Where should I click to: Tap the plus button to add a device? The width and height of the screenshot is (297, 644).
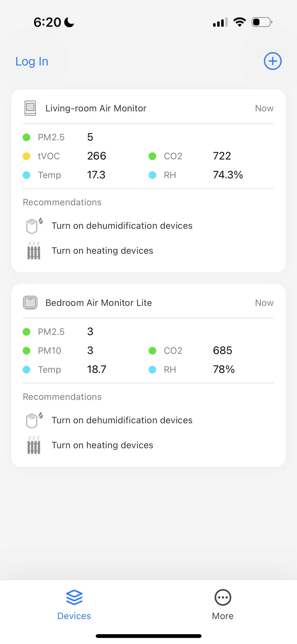click(x=272, y=61)
